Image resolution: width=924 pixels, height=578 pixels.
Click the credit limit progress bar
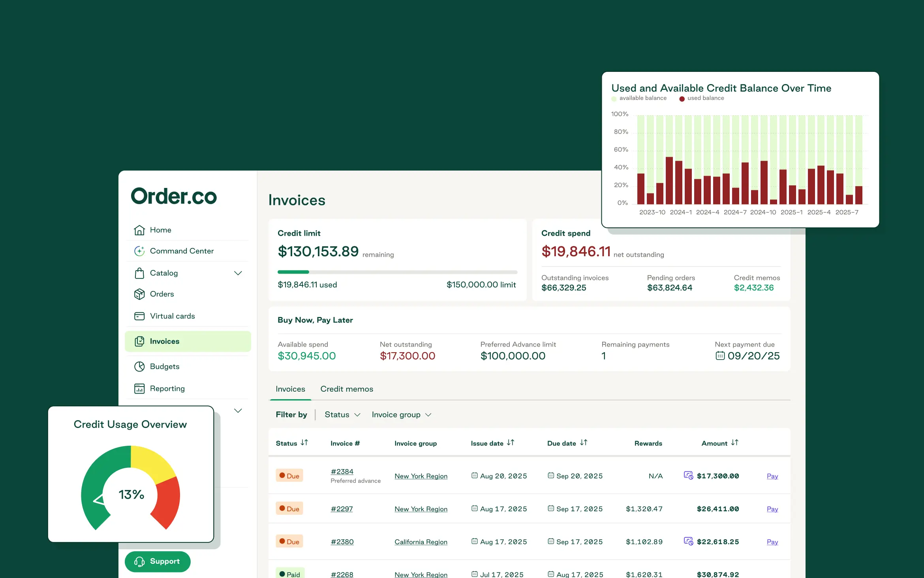pos(397,272)
